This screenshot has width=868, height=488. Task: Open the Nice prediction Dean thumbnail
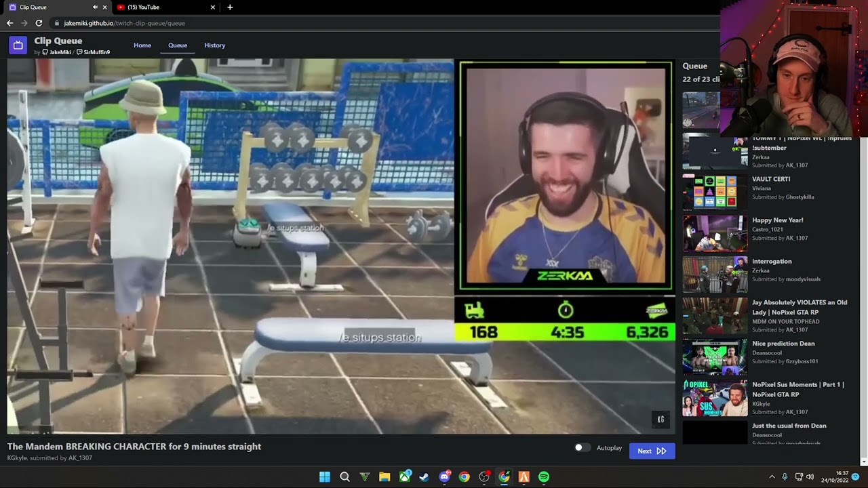715,357
